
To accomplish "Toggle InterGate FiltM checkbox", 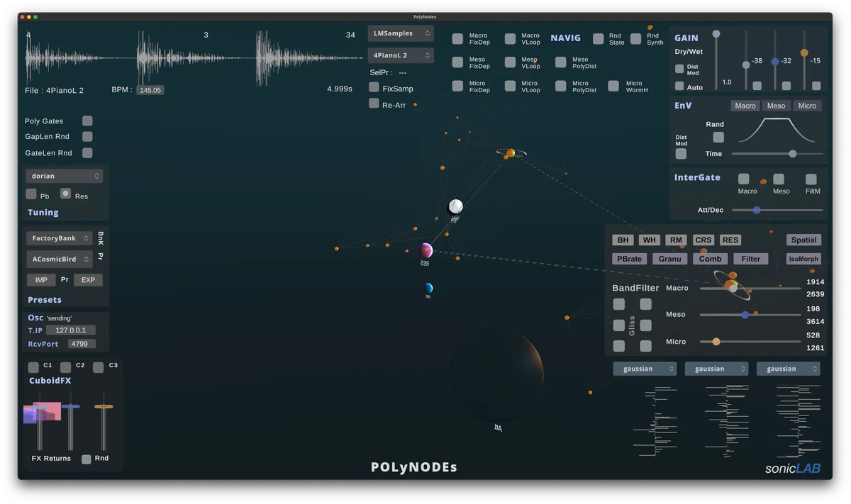I will coord(811,179).
